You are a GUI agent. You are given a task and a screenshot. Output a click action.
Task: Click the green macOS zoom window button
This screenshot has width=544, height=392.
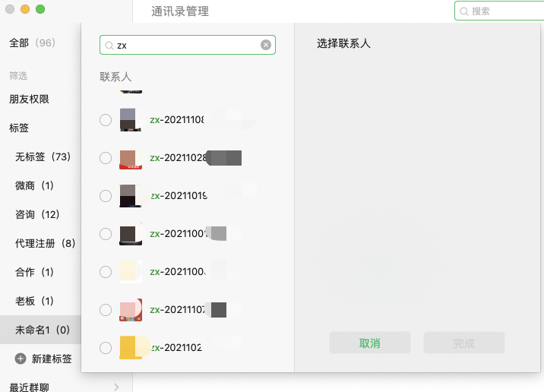click(x=40, y=9)
